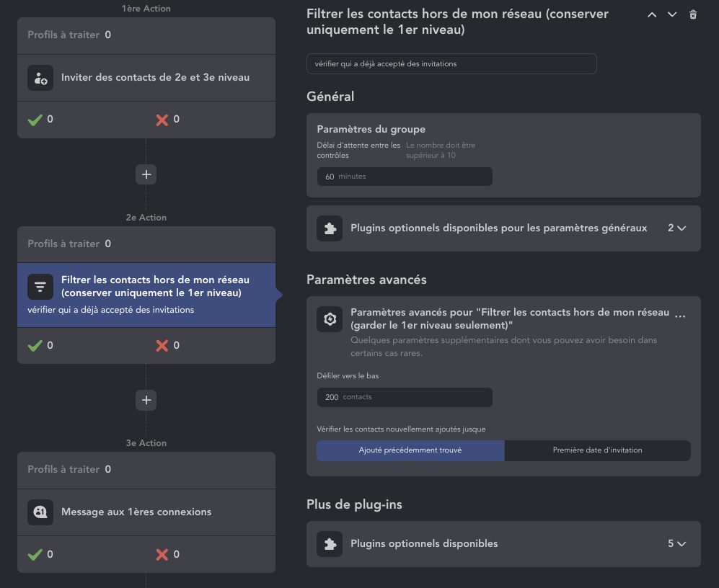The width and height of the screenshot is (719, 588).
Task: Select 'Première date d'invitation' option
Action: (597, 450)
